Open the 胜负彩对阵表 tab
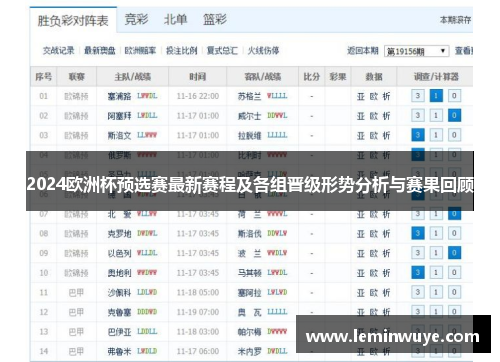The image size is (500, 362). [x=73, y=21]
